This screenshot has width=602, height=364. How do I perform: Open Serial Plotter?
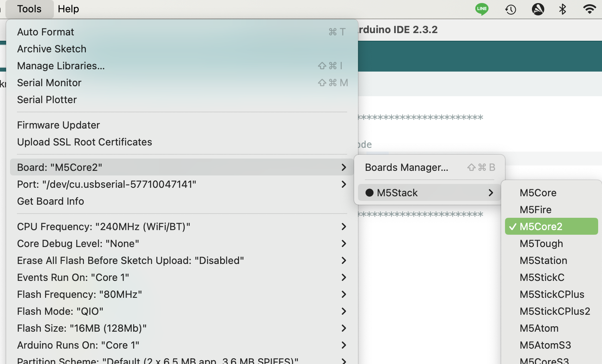(182, 100)
